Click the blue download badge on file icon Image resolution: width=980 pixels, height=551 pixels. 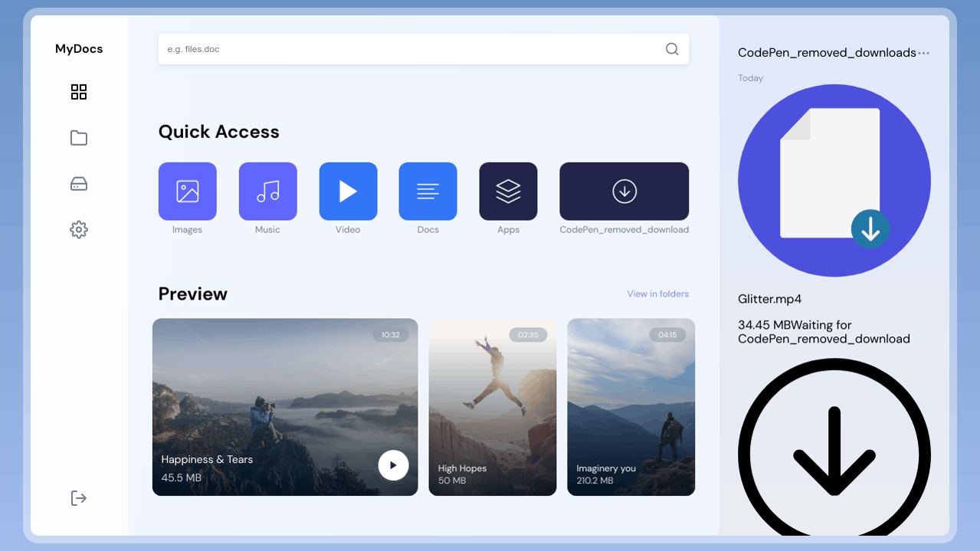click(x=870, y=228)
